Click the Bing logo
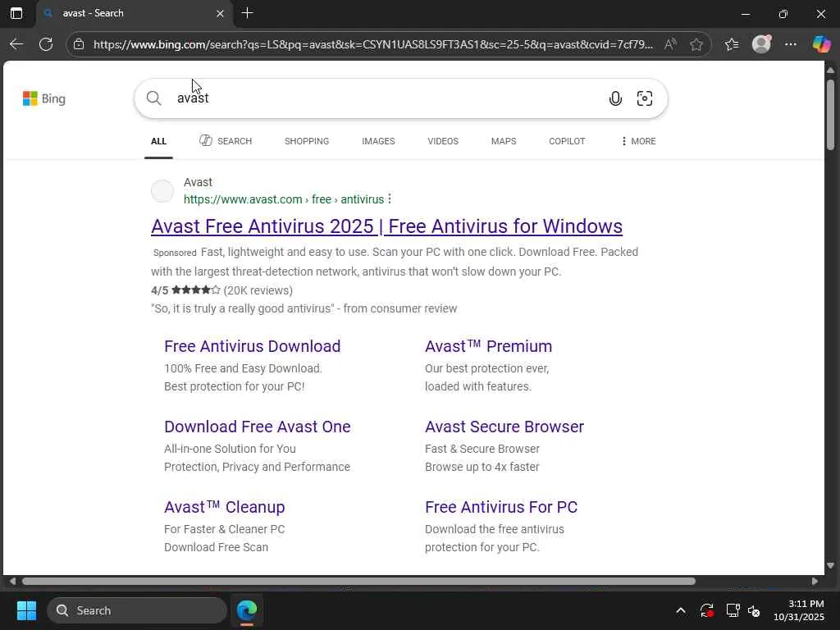This screenshot has height=630, width=840. [44, 98]
